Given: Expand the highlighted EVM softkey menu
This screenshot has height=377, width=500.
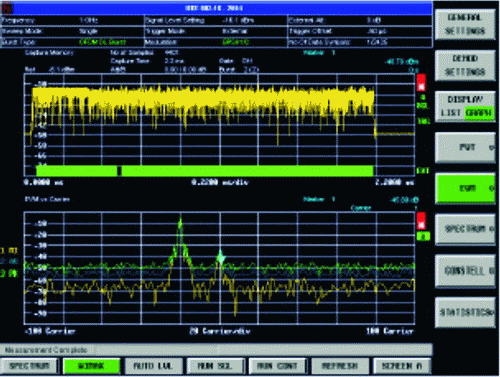Looking at the screenshot, I should (465, 188).
